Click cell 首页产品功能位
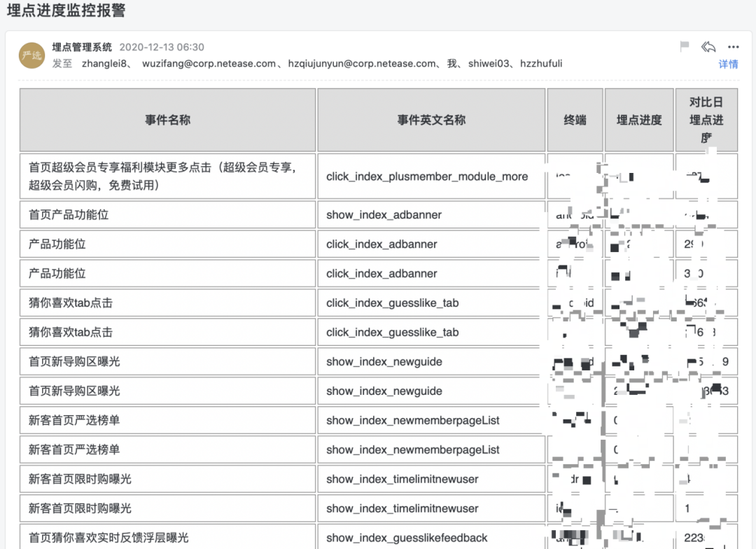 tap(168, 215)
